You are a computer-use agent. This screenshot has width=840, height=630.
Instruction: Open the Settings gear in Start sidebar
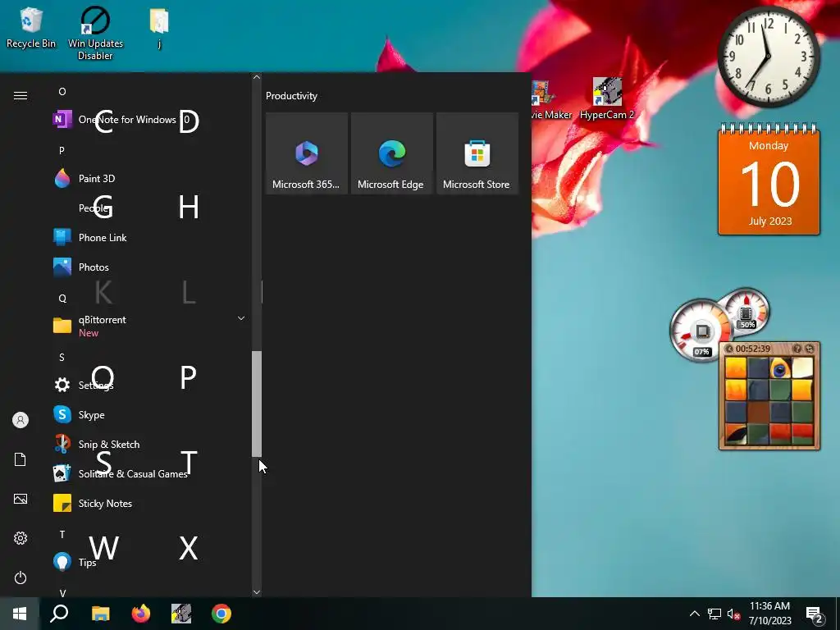coord(21,538)
